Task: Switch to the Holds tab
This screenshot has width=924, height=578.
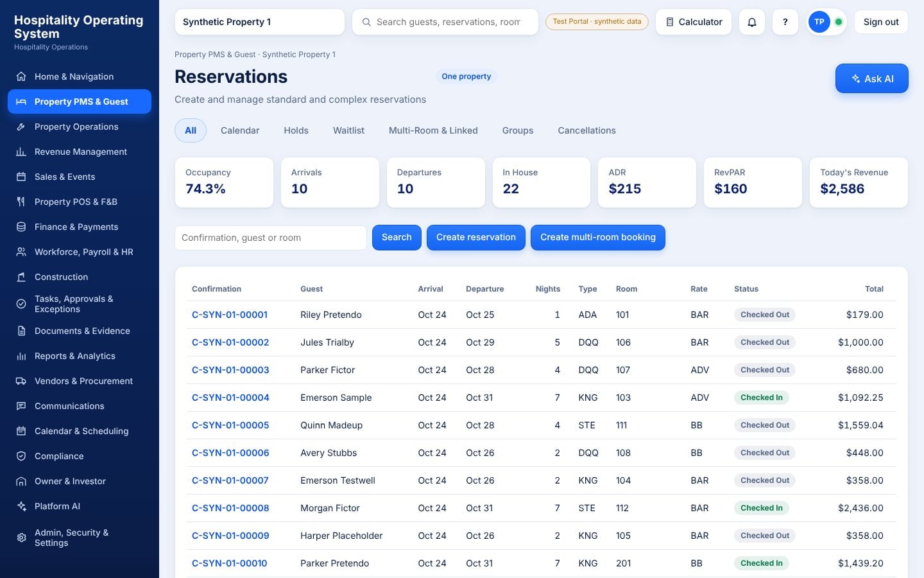Action: click(x=296, y=130)
